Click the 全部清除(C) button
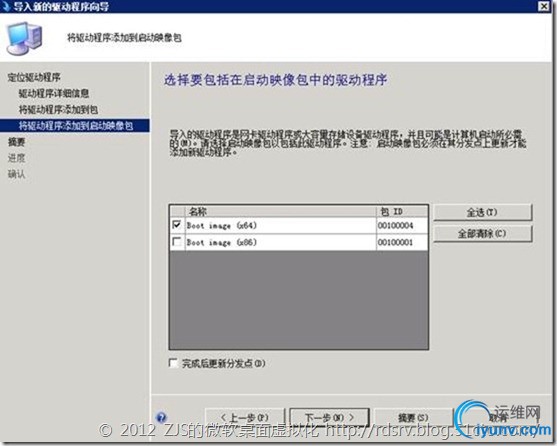 click(482, 234)
